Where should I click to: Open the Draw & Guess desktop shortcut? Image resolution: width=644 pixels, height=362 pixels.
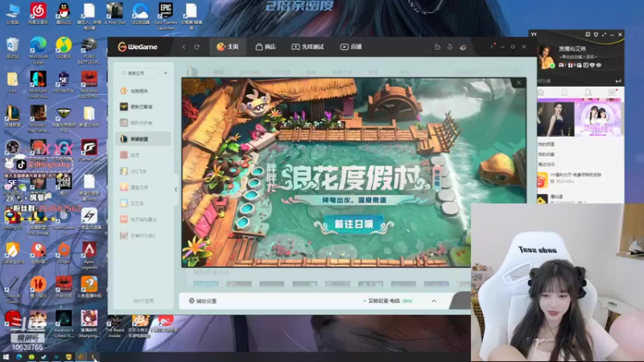tap(12, 290)
